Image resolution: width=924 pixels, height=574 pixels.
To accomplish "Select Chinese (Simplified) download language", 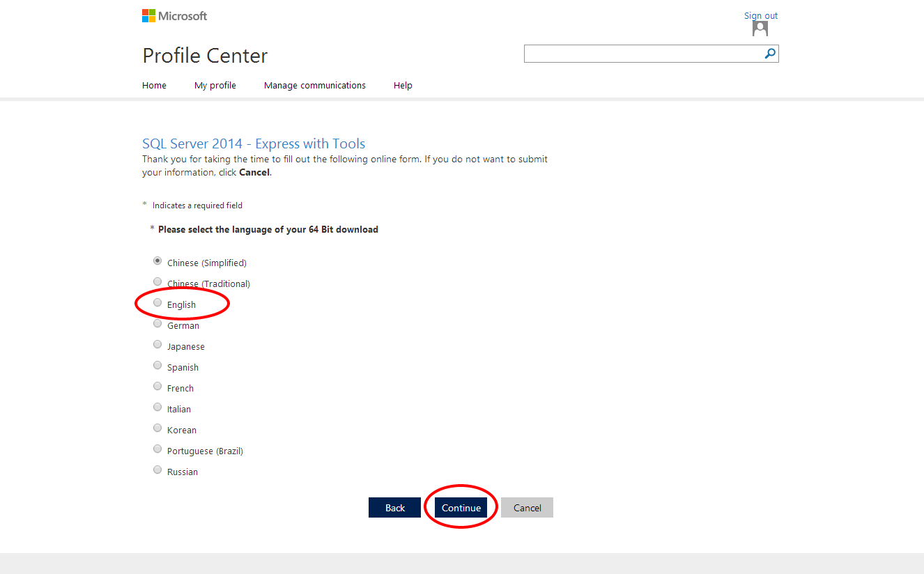I will [x=157, y=261].
